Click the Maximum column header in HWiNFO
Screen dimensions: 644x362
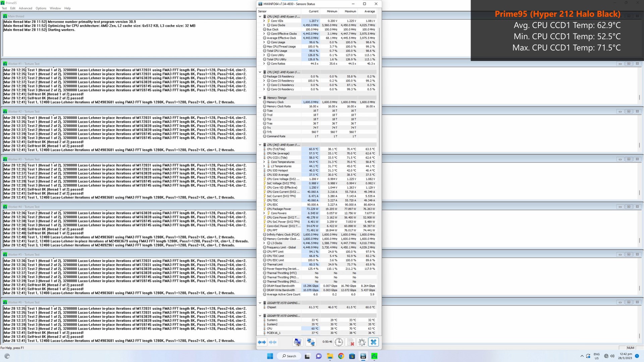pos(350,11)
